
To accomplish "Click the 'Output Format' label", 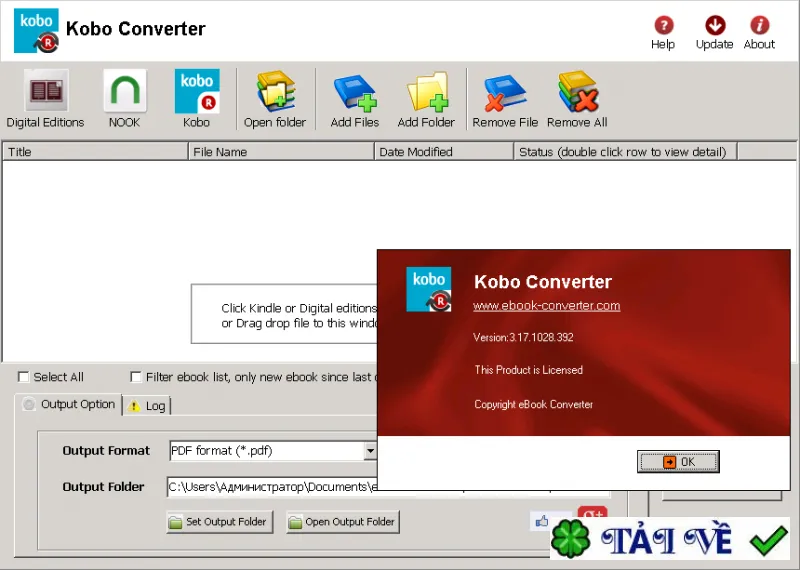I will (106, 451).
